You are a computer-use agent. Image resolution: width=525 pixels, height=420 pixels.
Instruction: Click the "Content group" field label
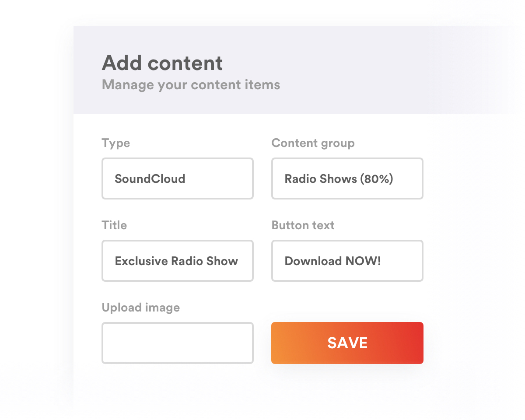[313, 143]
